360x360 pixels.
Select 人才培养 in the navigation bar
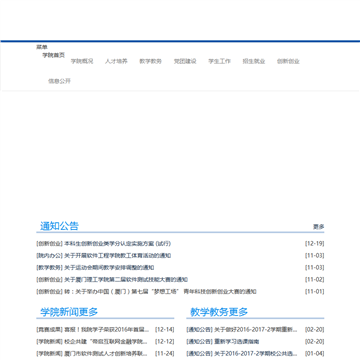(x=116, y=61)
